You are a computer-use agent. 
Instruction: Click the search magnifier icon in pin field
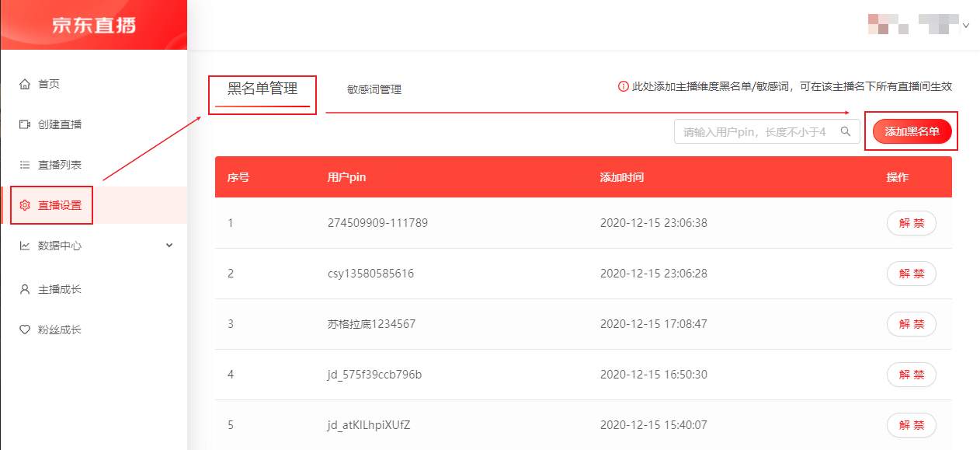click(x=846, y=131)
